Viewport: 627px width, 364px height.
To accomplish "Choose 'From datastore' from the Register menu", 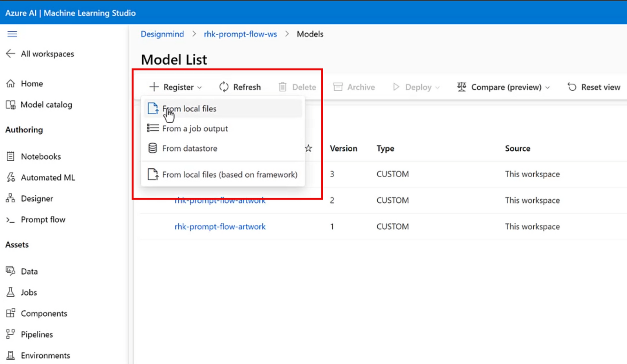I will point(189,148).
